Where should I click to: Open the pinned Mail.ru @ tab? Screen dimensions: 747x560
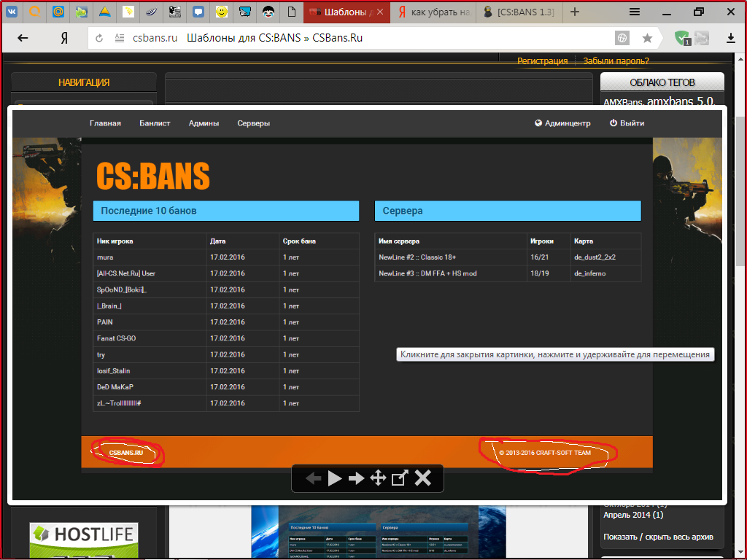tap(58, 12)
